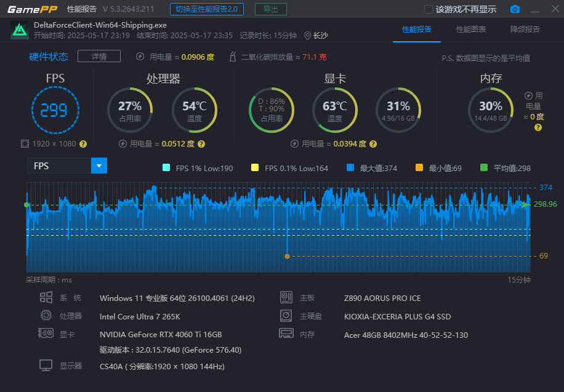Click the location pin icon near 长沙
This screenshot has height=392, width=564.
point(307,36)
